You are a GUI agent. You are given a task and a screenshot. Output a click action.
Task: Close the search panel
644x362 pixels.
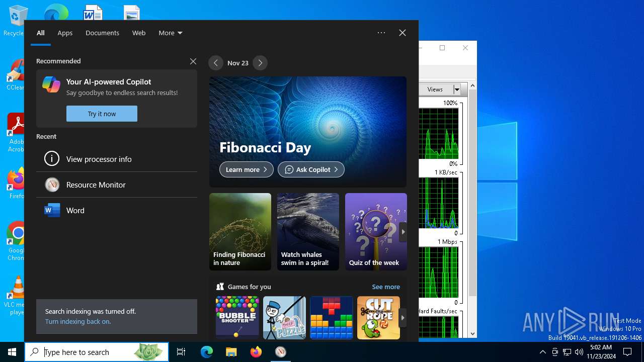point(403,33)
